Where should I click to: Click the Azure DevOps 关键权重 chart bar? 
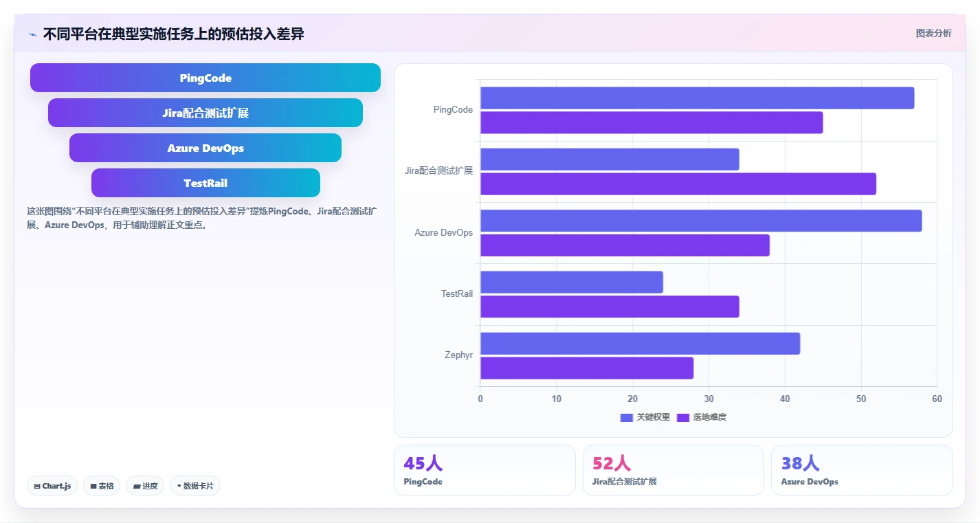(x=701, y=221)
